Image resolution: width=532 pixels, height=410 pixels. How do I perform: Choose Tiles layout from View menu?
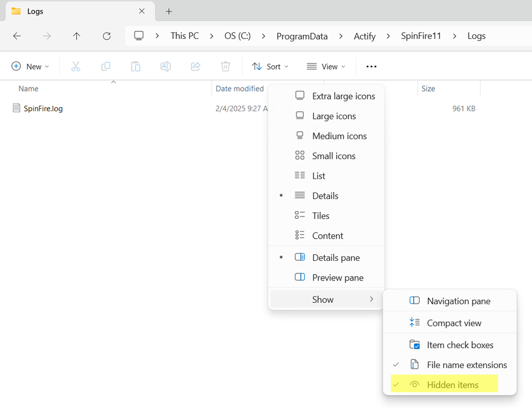point(321,216)
